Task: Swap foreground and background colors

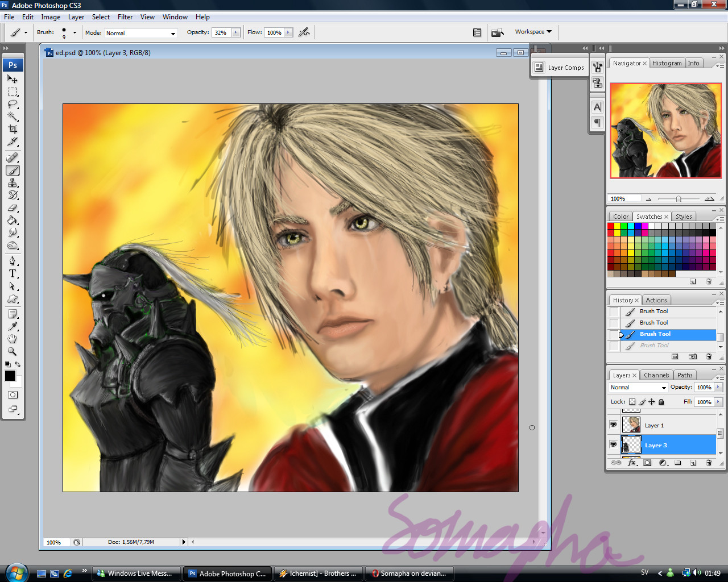Action: click(18, 364)
